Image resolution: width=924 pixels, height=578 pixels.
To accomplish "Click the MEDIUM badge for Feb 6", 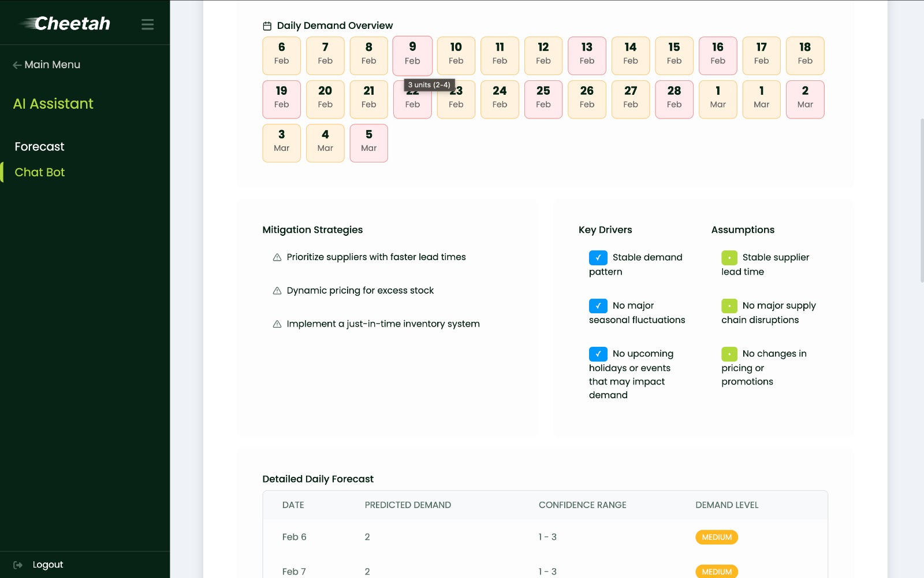I will [x=716, y=537].
